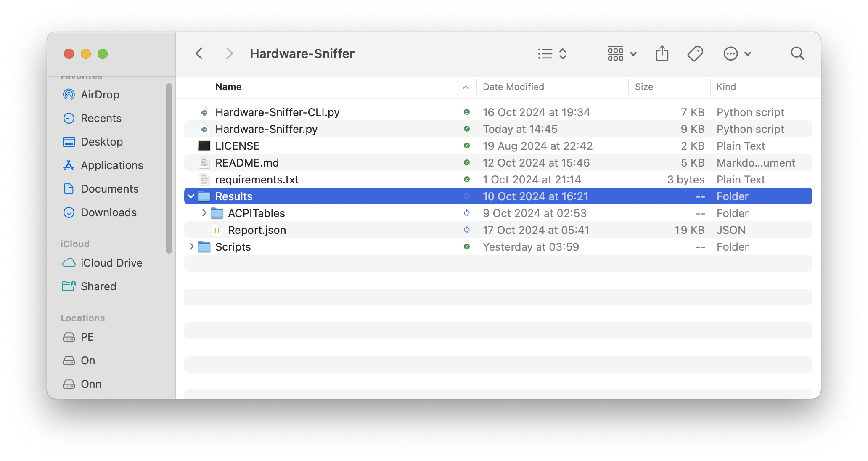Sort by the Date Modified column
Viewport: 868px width, 461px height.
point(513,87)
